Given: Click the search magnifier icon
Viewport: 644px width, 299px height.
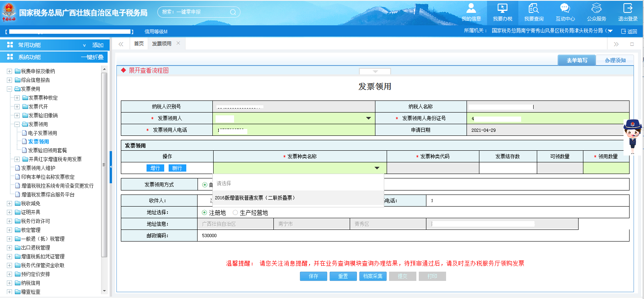Looking at the screenshot, I should [233, 12].
